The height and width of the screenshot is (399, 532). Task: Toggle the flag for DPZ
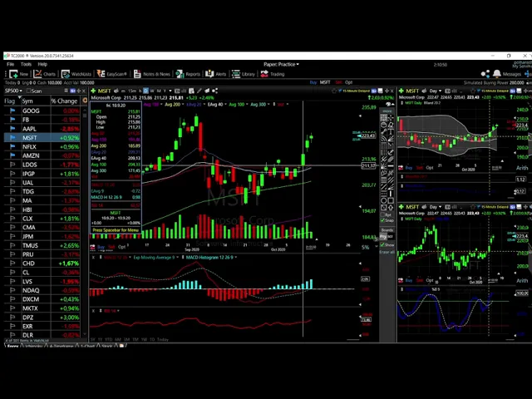[x=12, y=318]
